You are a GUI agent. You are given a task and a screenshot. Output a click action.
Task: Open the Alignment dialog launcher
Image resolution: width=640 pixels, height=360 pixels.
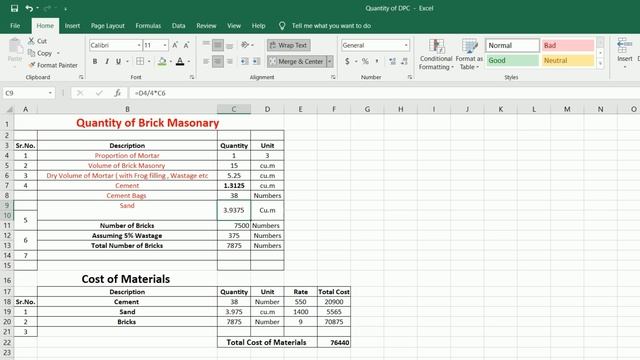coord(333,77)
